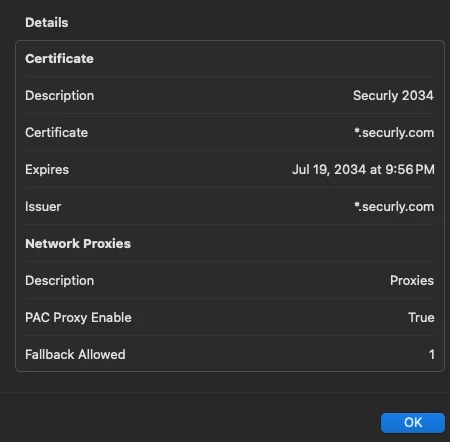Click the Certificate row label

(x=57, y=133)
